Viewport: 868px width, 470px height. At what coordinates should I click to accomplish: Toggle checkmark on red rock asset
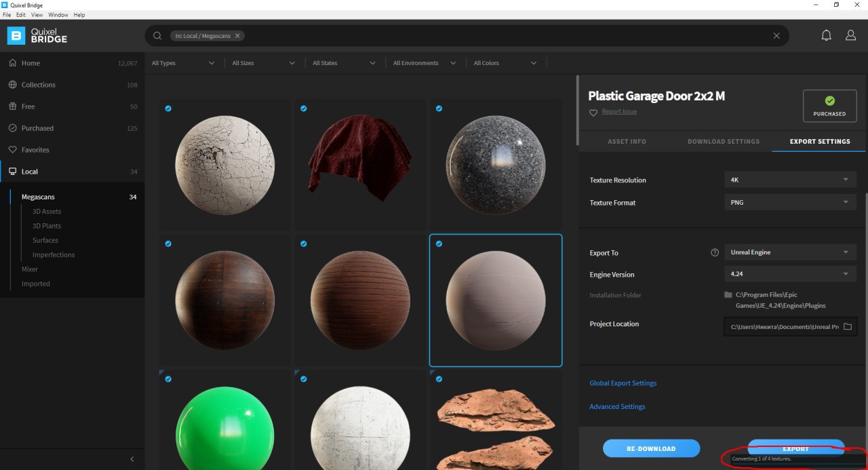click(x=439, y=379)
